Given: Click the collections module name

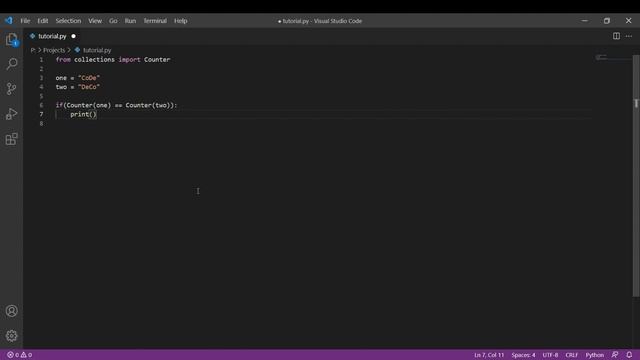Looking at the screenshot, I should tap(94, 60).
